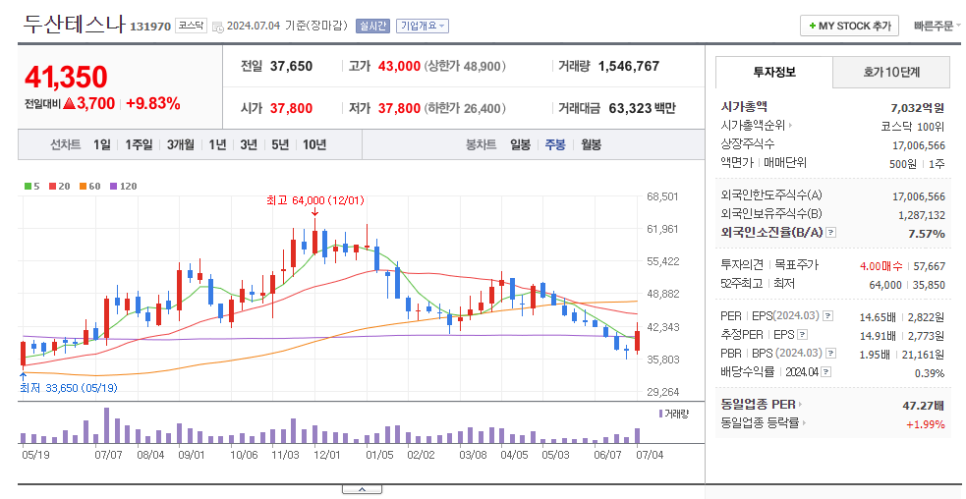Select the 1주일 line chart period

139,145
